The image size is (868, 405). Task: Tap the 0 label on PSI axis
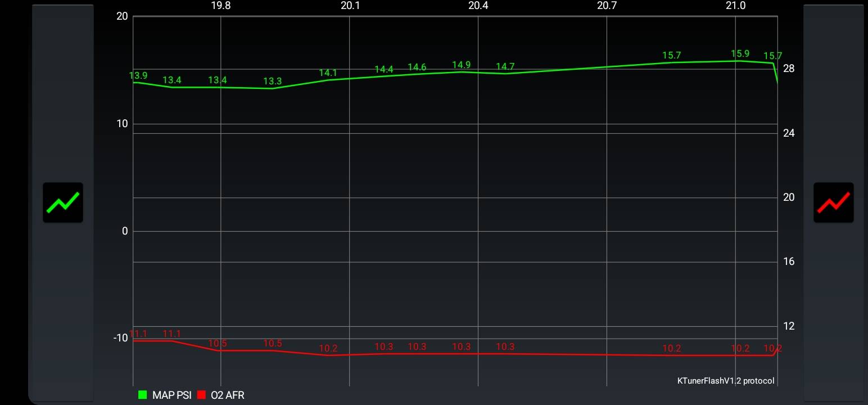[125, 231]
